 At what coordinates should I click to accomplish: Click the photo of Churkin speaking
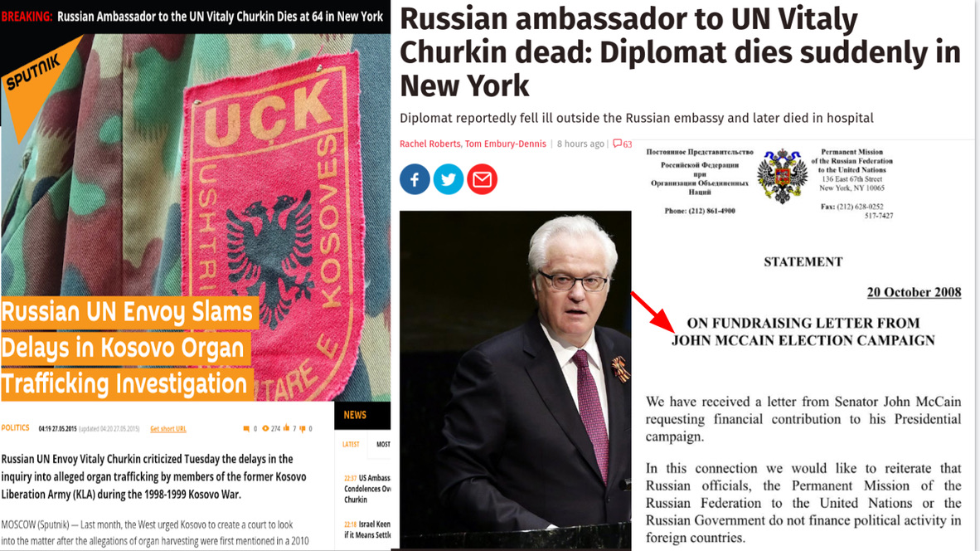[515, 379]
